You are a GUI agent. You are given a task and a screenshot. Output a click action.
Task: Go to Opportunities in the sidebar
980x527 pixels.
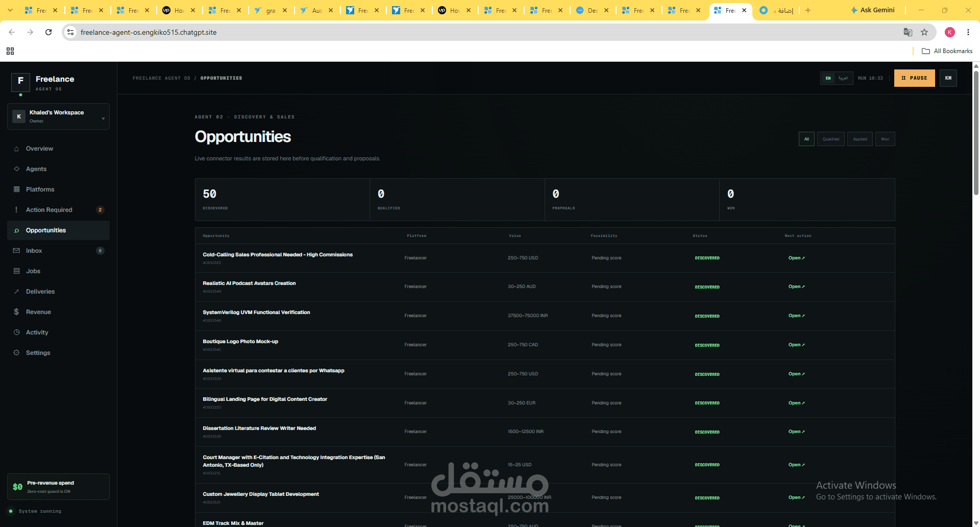58,230
